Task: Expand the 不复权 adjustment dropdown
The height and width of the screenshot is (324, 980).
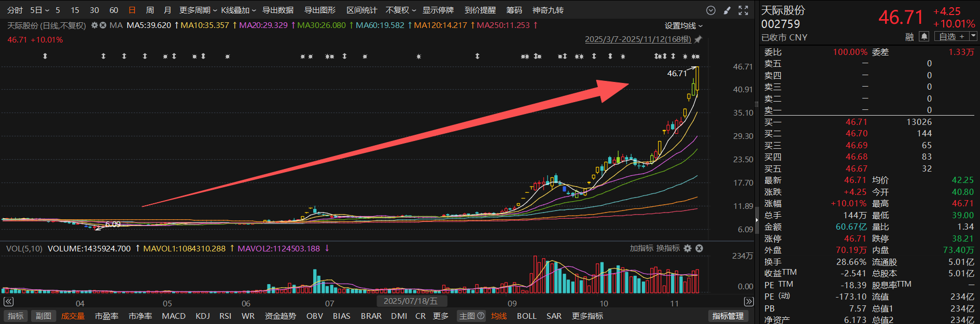Action: click(x=401, y=10)
